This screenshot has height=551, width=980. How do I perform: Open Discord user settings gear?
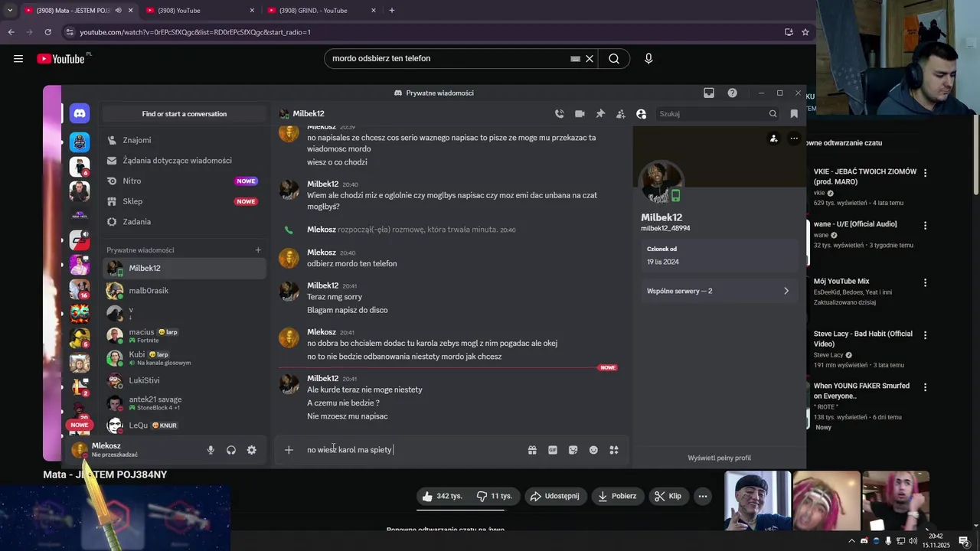252,450
